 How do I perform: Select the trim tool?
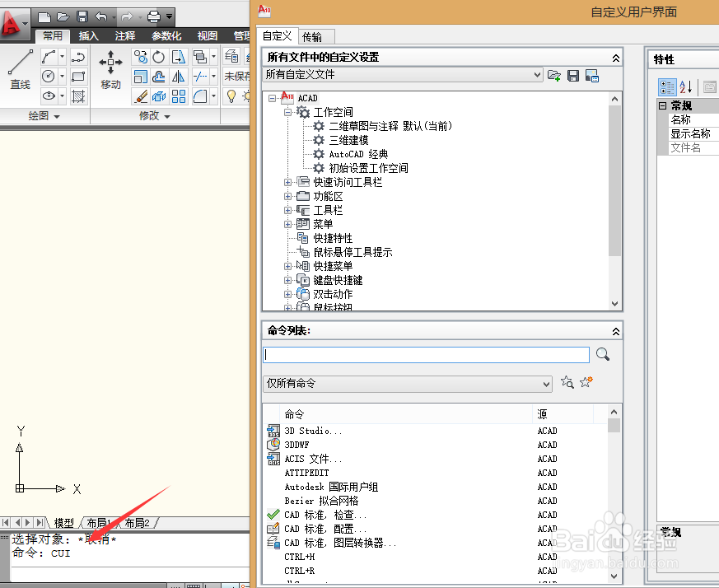pyautogui.click(x=200, y=76)
